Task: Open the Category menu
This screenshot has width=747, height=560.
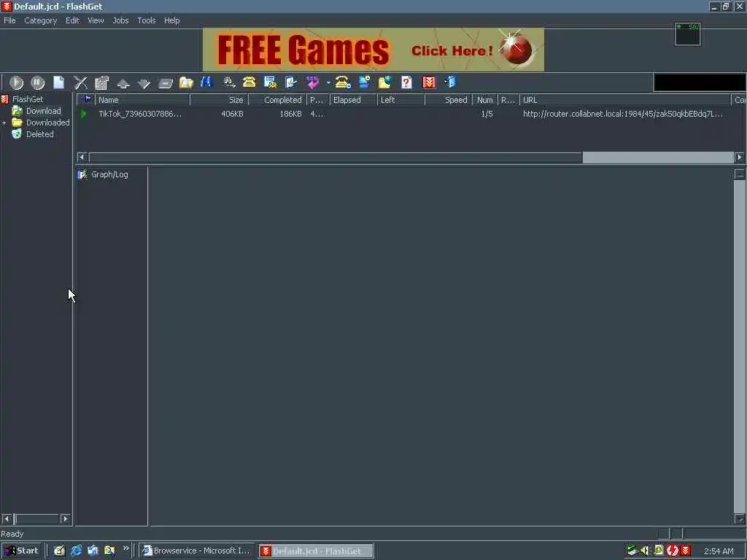Action: coord(41,20)
